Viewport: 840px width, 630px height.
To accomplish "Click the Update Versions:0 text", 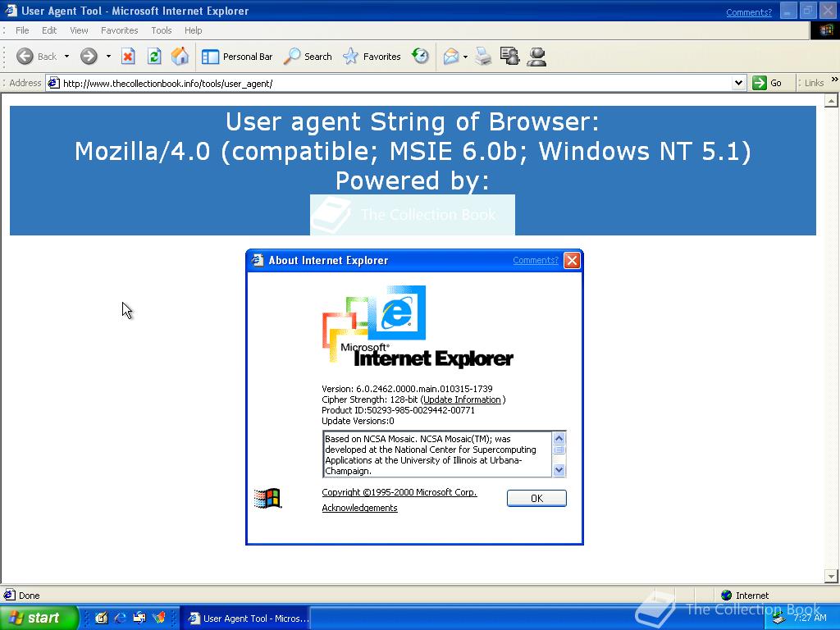I will pyautogui.click(x=358, y=421).
